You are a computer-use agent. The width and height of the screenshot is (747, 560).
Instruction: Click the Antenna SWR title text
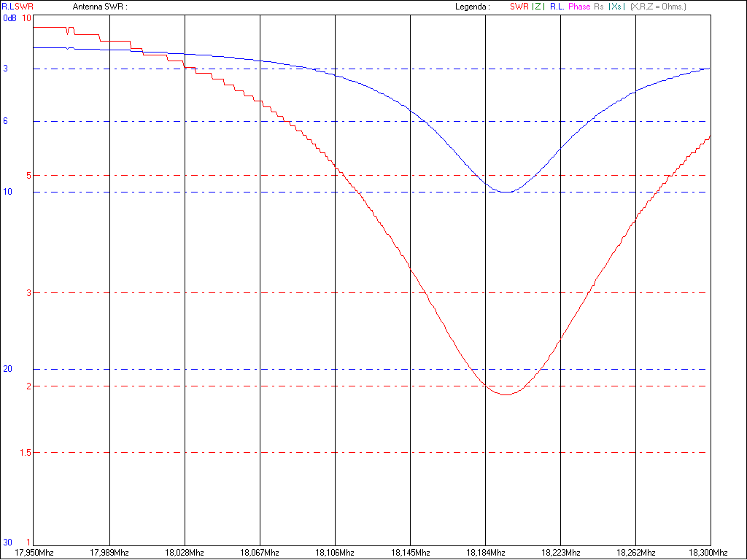pyautogui.click(x=100, y=7)
